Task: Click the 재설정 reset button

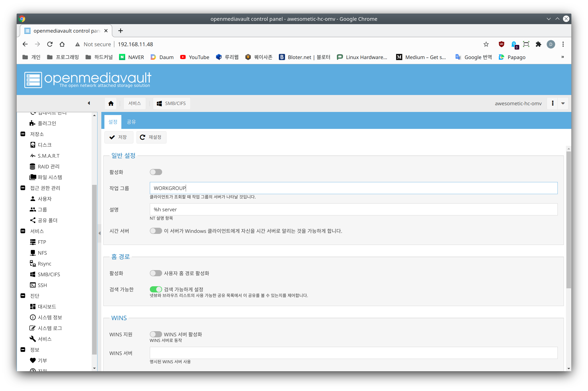Action: pyautogui.click(x=151, y=137)
